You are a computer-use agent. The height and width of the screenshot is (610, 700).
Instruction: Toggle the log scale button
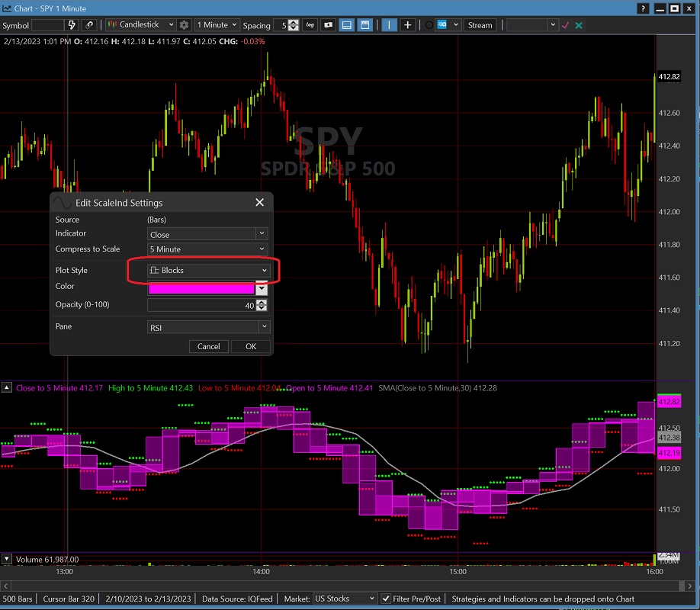(310, 25)
